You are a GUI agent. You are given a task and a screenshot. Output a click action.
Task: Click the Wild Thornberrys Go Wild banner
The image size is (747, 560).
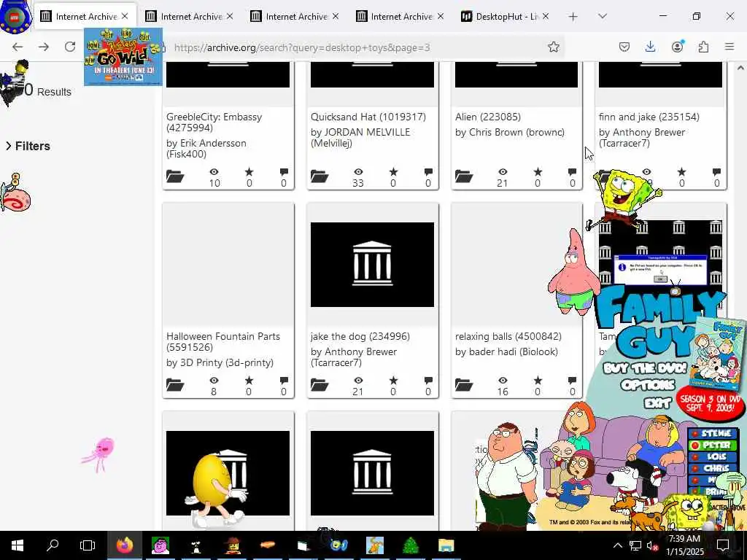123,57
